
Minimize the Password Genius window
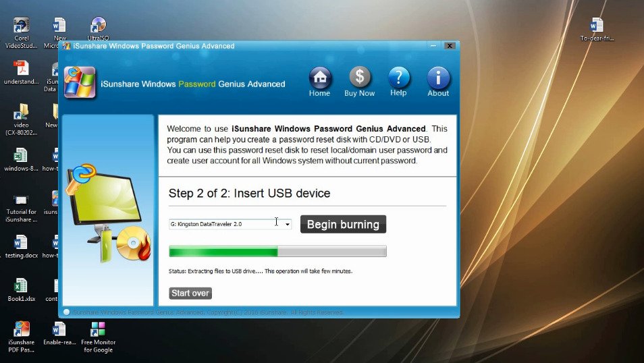(x=433, y=46)
